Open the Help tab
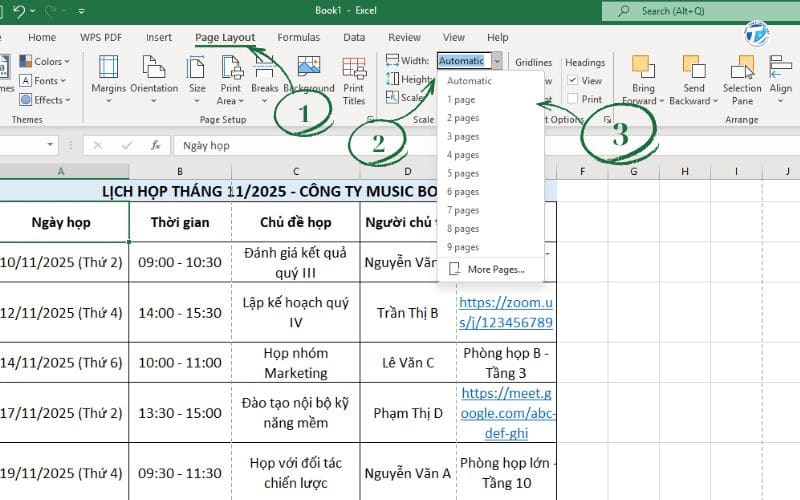 pyautogui.click(x=497, y=37)
